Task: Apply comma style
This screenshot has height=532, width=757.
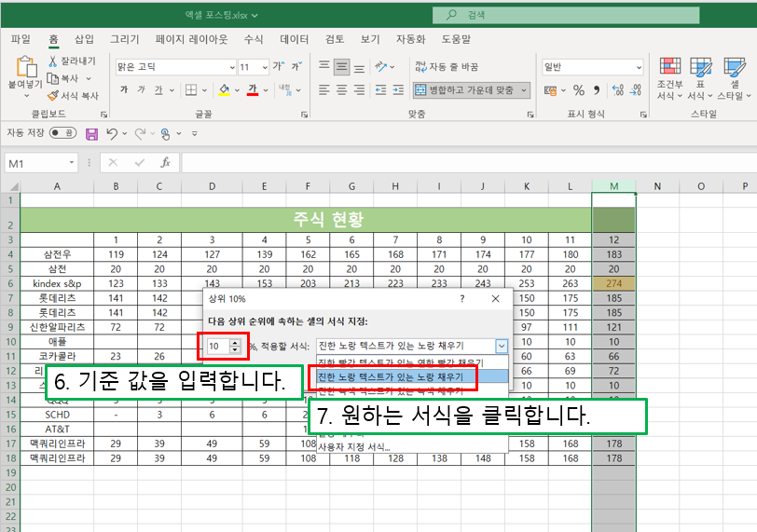Action: (597, 90)
